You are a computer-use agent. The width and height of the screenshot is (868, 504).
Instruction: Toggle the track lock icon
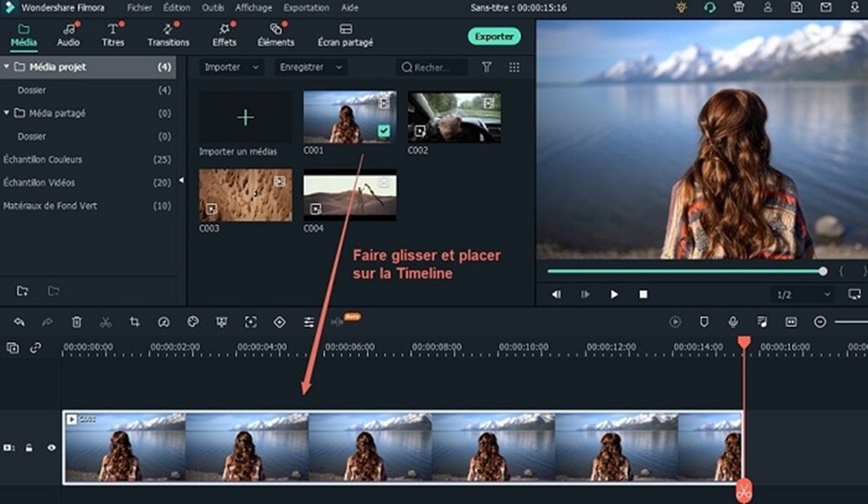(30, 448)
